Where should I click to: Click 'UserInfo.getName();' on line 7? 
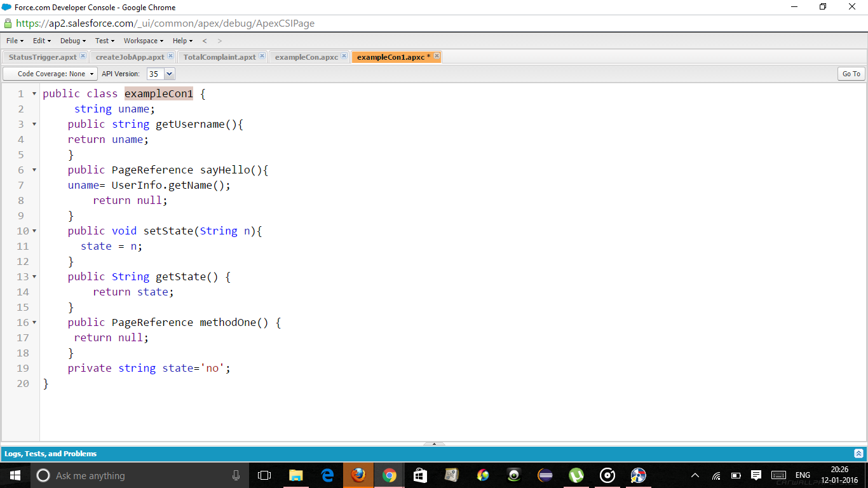(171, 186)
